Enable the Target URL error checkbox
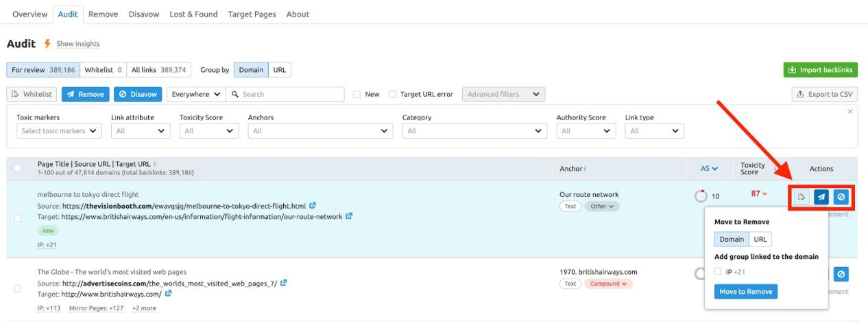Image resolution: width=868 pixels, height=322 pixels. click(x=393, y=94)
